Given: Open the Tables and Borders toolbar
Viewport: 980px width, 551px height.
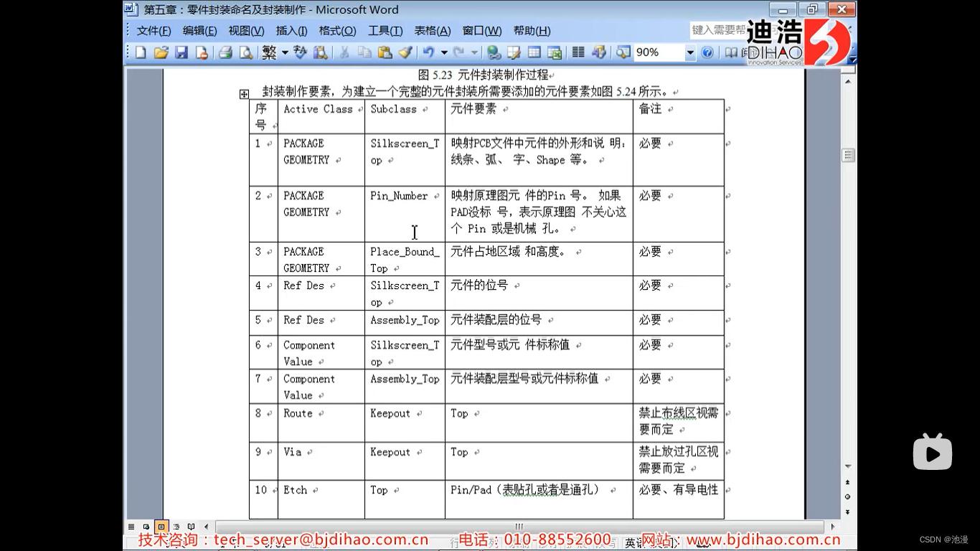Looking at the screenshot, I should pyautogui.click(x=514, y=52).
